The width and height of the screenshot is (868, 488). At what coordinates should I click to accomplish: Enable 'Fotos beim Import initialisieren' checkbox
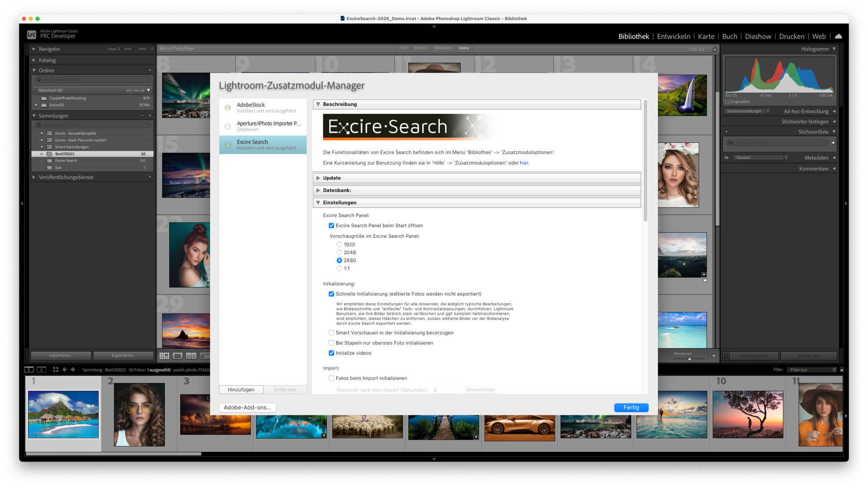(x=331, y=378)
